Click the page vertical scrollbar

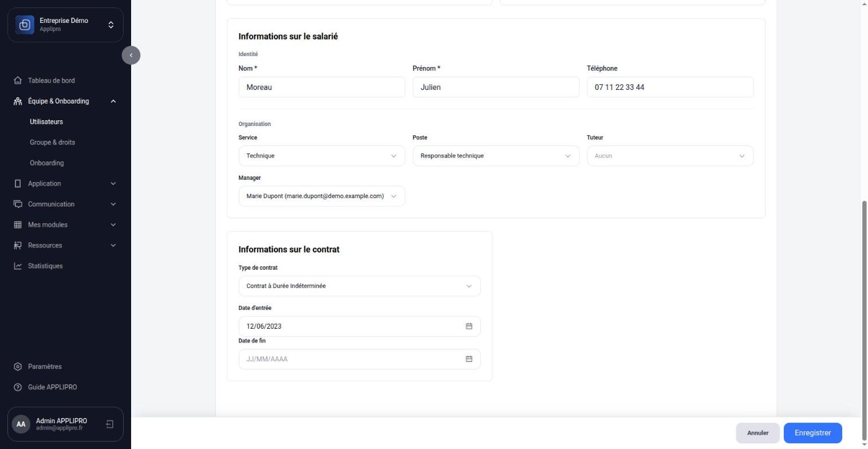[x=864, y=321]
